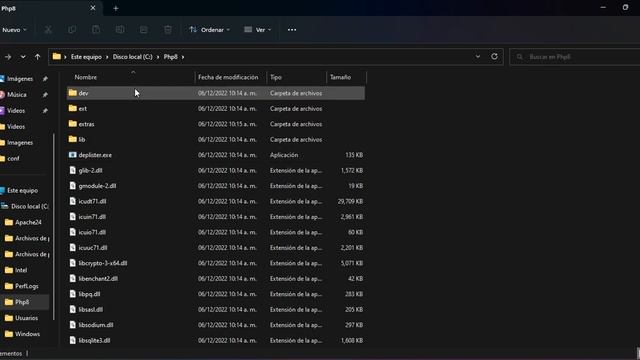Click the pin icon next to the first Videos entry
The height and width of the screenshot is (360, 640).
[x=45, y=111]
